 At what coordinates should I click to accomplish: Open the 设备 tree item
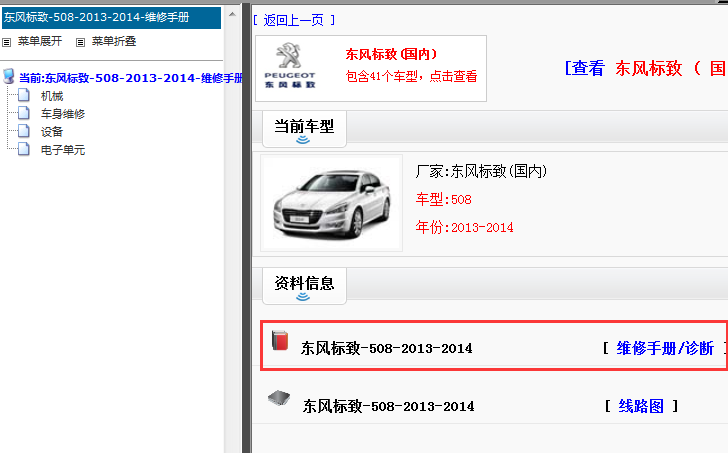point(52,132)
